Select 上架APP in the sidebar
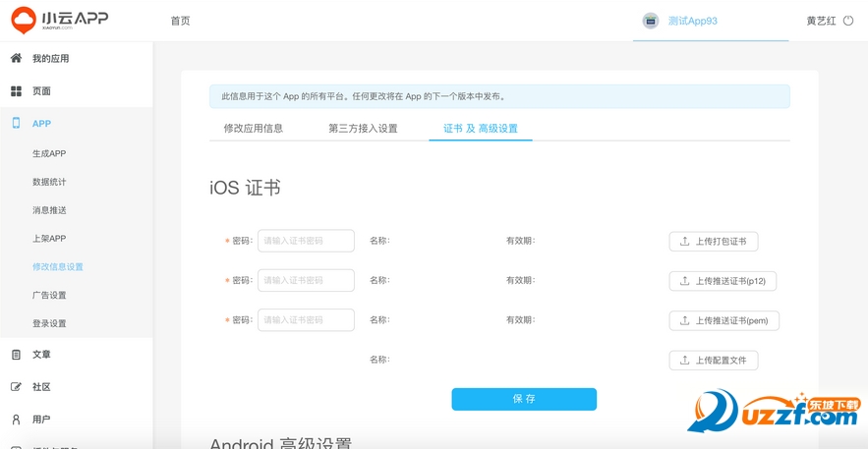 tap(49, 239)
